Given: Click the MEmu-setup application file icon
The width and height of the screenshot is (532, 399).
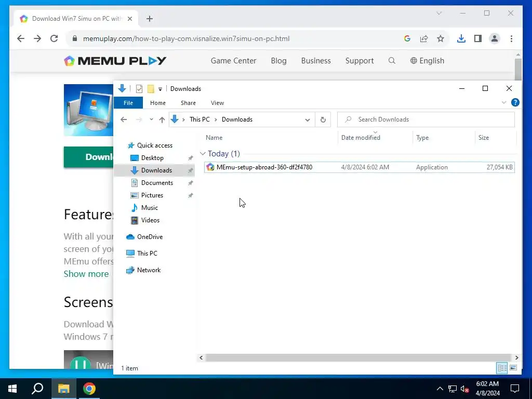Looking at the screenshot, I should [x=210, y=167].
